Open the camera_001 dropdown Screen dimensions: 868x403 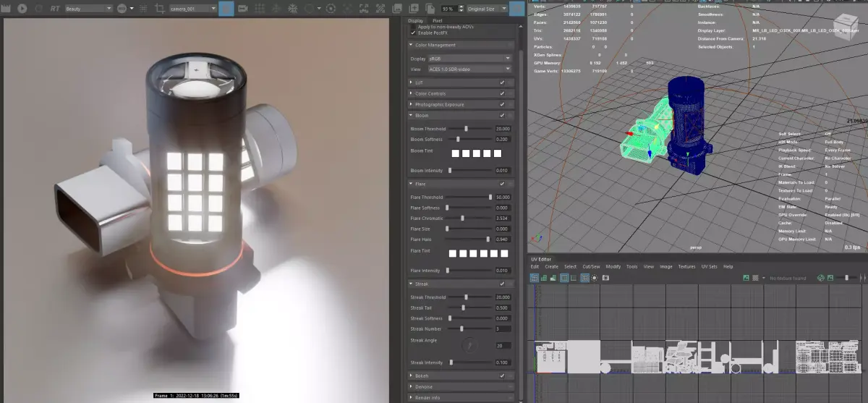(x=192, y=9)
